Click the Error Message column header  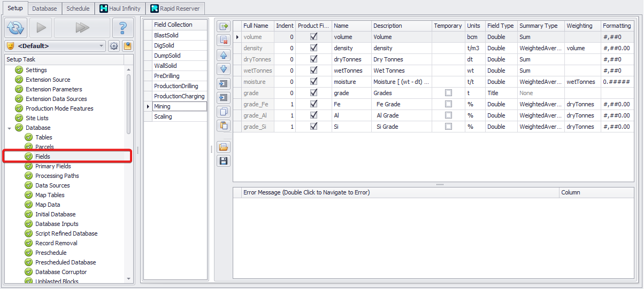(400, 192)
